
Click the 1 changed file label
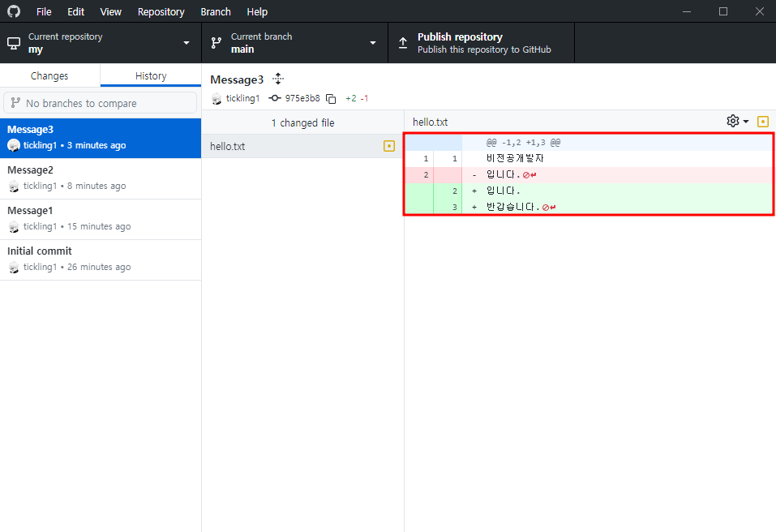point(302,122)
